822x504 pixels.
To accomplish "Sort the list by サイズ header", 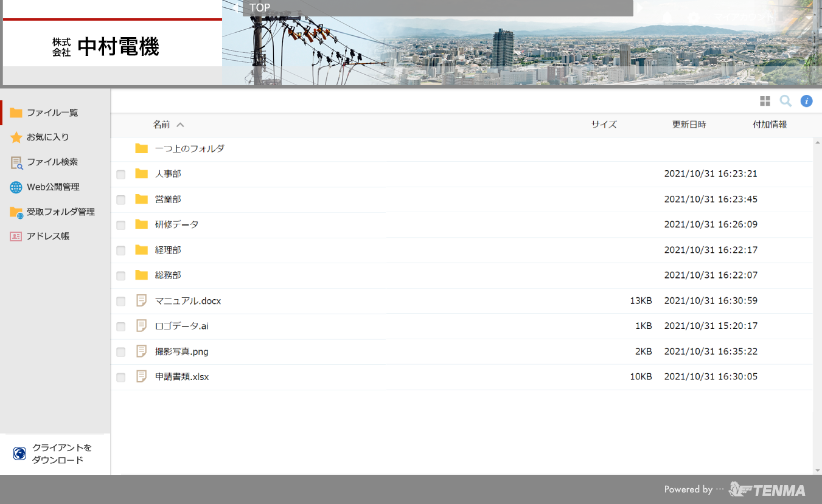I will tap(604, 125).
